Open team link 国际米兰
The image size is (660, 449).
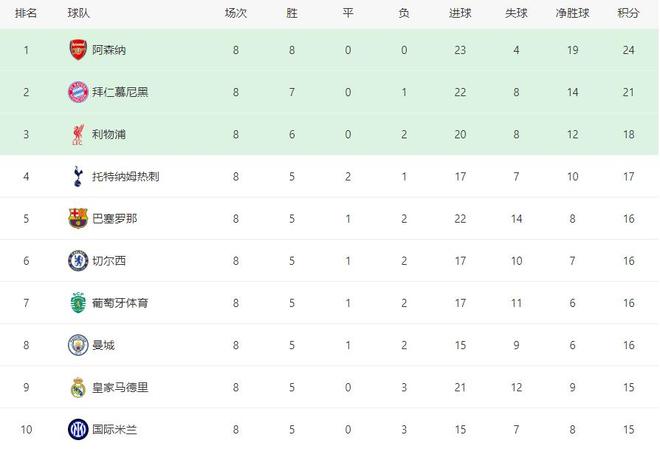tap(113, 429)
